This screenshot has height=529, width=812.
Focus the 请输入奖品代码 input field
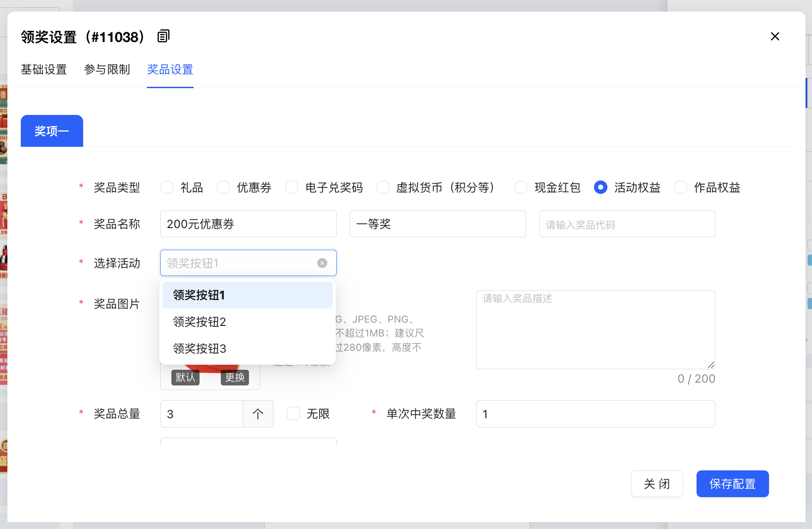[627, 224]
